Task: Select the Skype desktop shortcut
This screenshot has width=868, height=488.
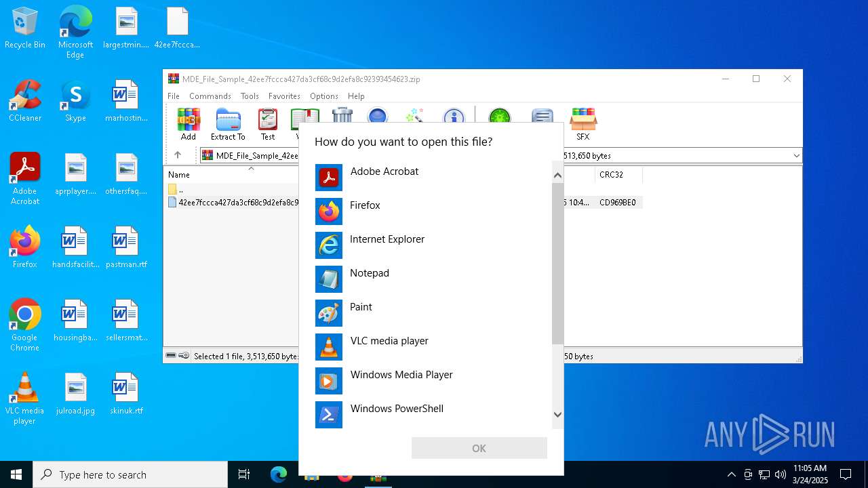Action: point(75,101)
